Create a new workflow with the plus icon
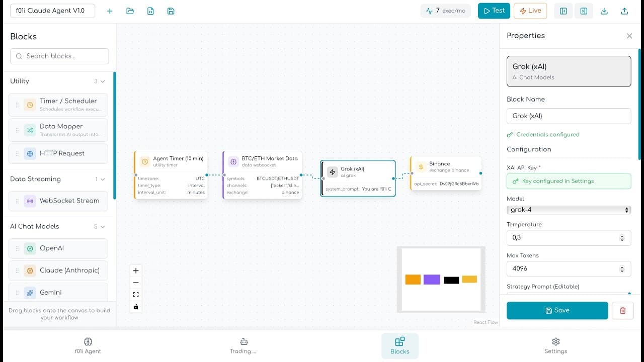 click(x=110, y=11)
